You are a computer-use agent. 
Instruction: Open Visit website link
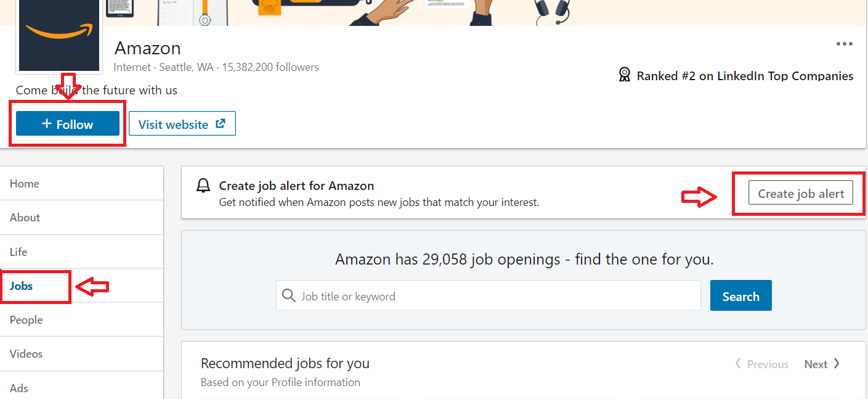click(182, 123)
